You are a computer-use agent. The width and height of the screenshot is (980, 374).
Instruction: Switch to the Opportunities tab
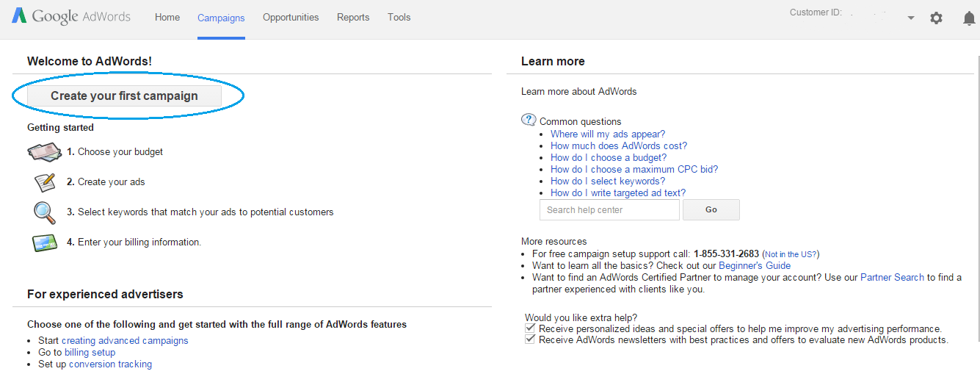coord(291,17)
